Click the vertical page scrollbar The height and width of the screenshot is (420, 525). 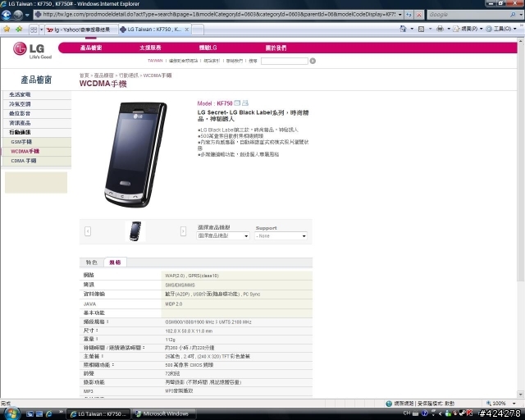coord(521,217)
